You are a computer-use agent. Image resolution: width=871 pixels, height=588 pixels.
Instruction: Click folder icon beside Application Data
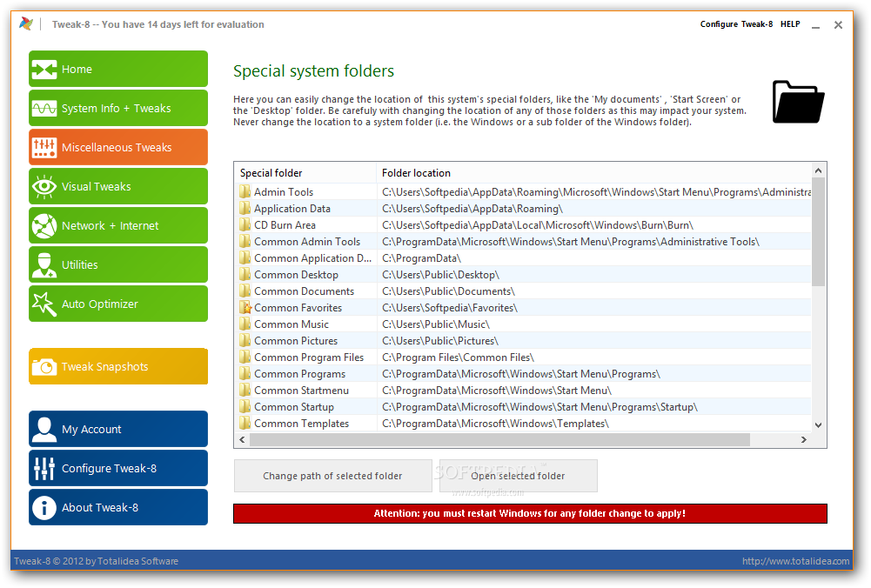click(x=245, y=209)
